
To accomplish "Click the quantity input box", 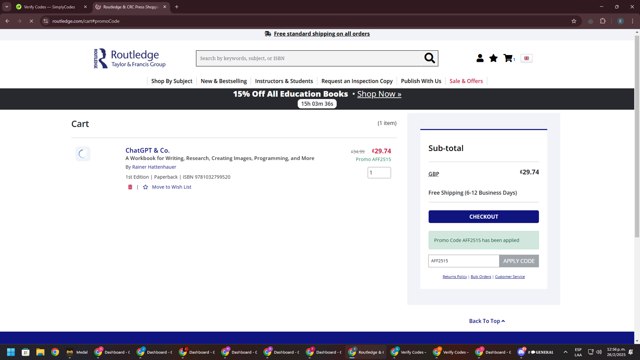I will [x=379, y=173].
